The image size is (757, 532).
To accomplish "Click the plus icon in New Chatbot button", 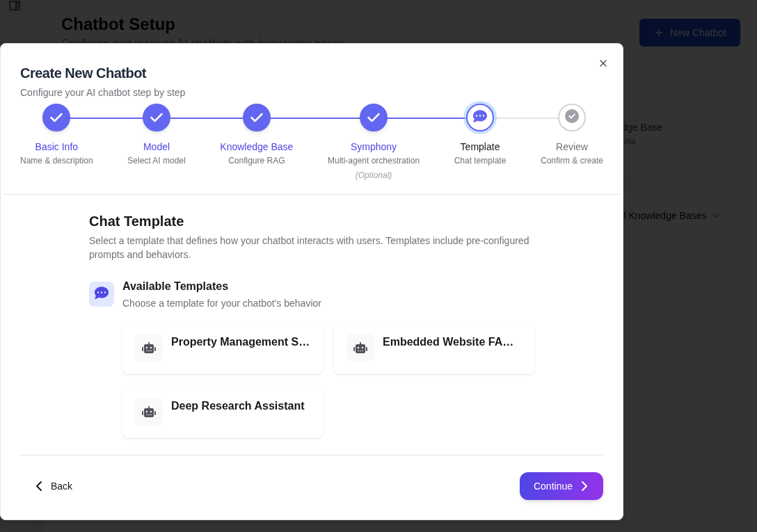I will point(659,33).
